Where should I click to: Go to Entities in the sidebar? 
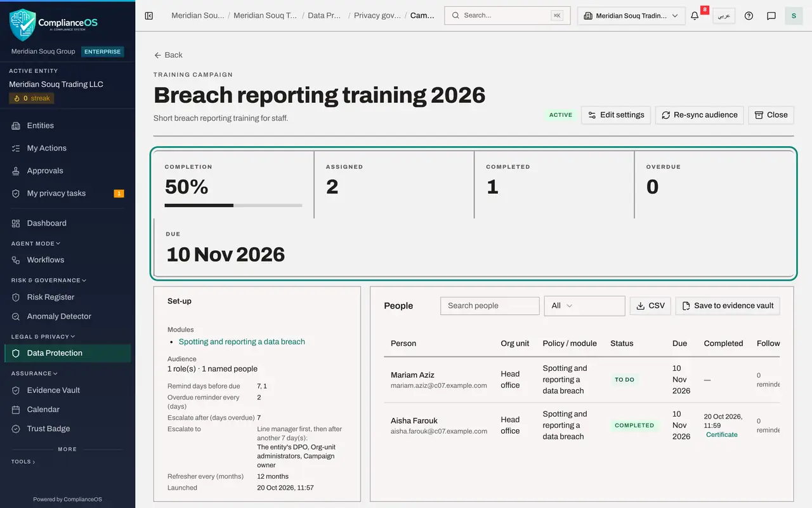click(x=67, y=126)
